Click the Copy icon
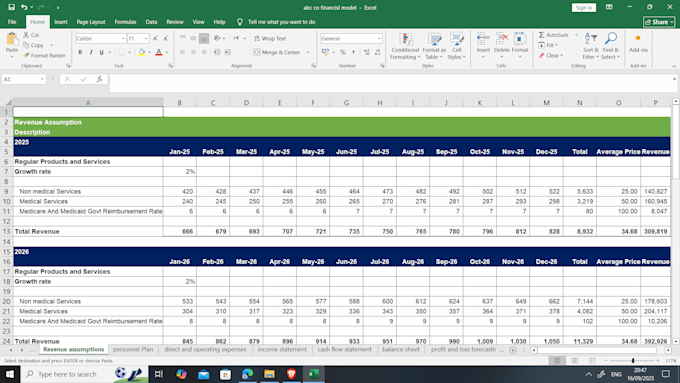The height and width of the screenshot is (383, 680). [x=26, y=45]
